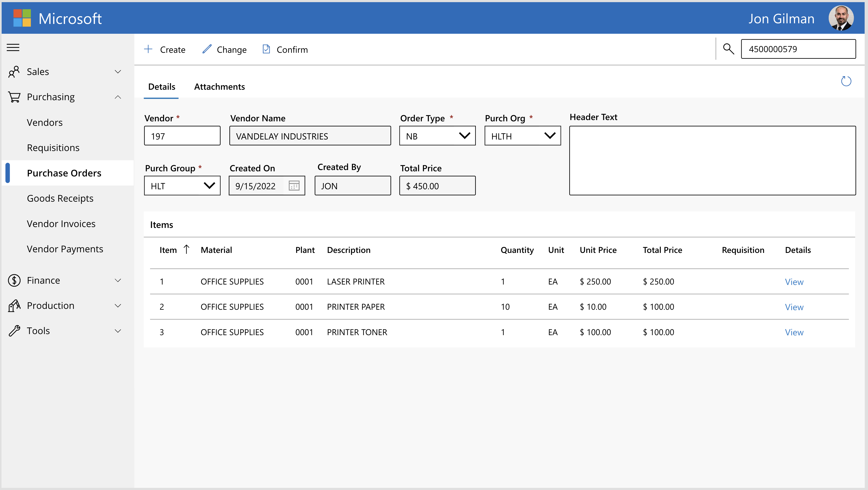The image size is (868, 490).
Task: Click the 4500000579 search input field
Action: [798, 49]
